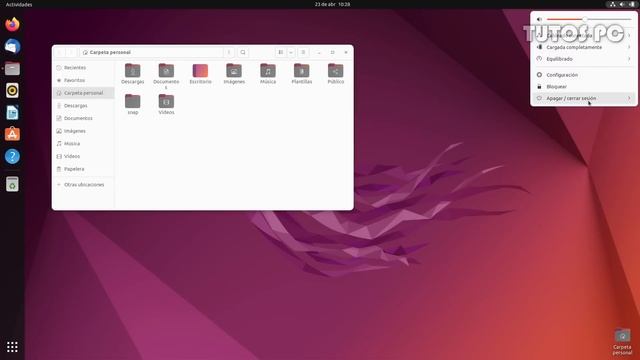The height and width of the screenshot is (360, 640).
Task: Maximize the Files window
Action: tap(332, 52)
